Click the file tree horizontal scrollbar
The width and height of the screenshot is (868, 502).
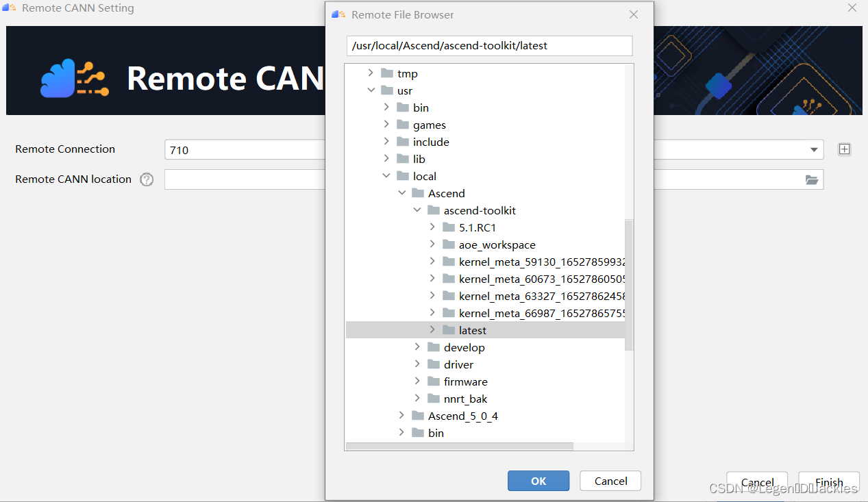point(459,447)
